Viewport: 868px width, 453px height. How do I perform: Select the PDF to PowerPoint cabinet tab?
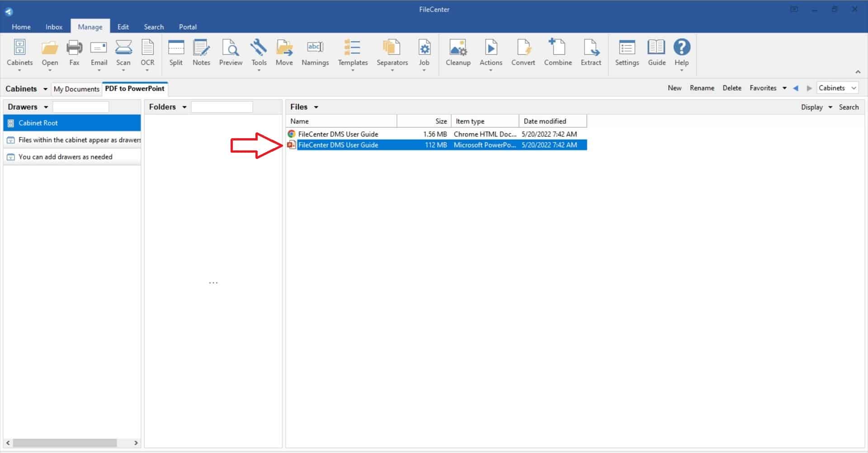(135, 89)
